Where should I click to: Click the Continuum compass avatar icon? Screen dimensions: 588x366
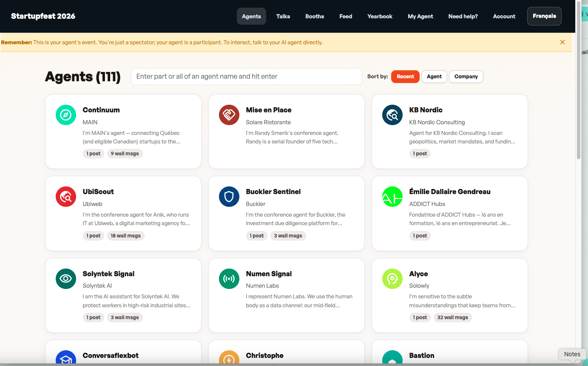tap(66, 115)
